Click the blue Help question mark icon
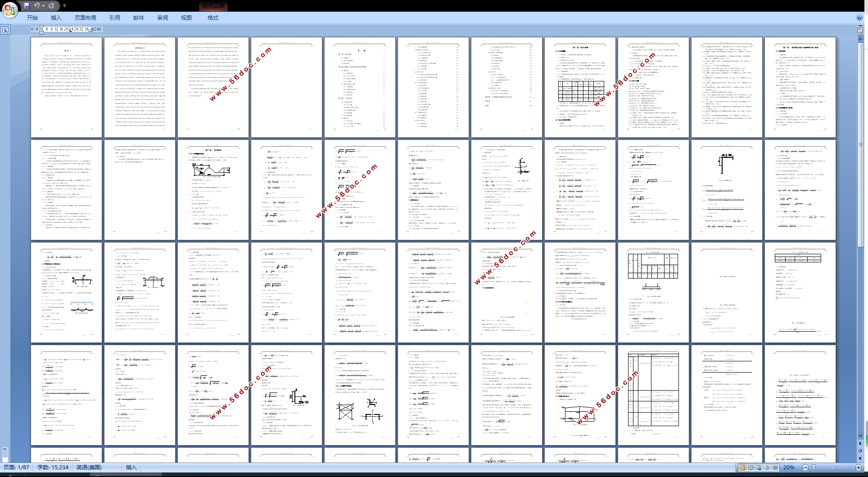 point(859,18)
